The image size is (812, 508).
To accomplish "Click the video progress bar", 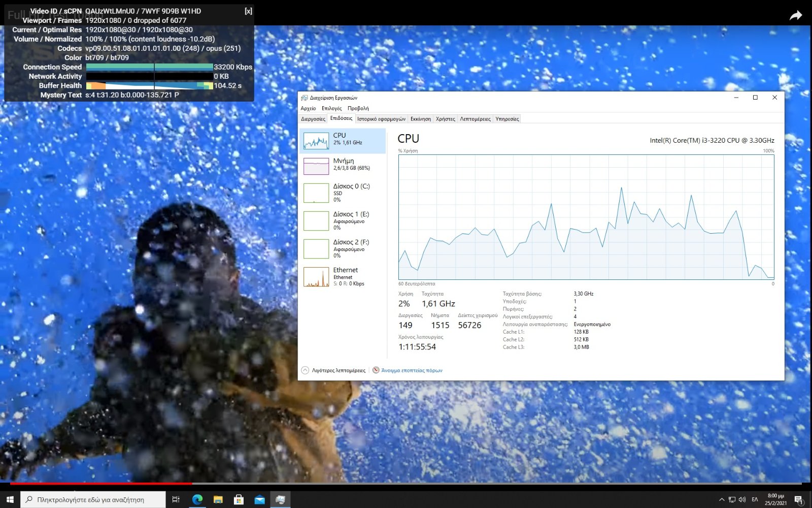I will (x=406, y=484).
